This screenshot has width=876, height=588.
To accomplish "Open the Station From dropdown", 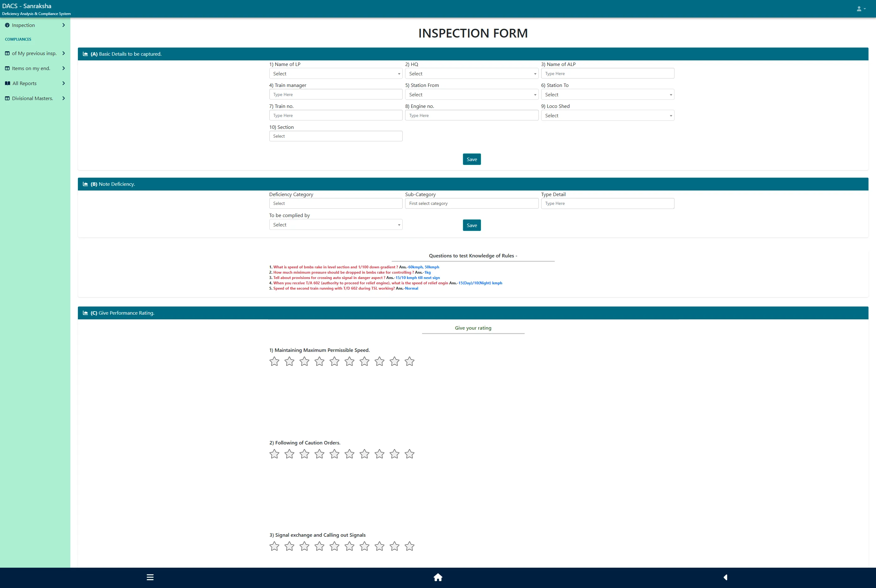I will [x=472, y=94].
